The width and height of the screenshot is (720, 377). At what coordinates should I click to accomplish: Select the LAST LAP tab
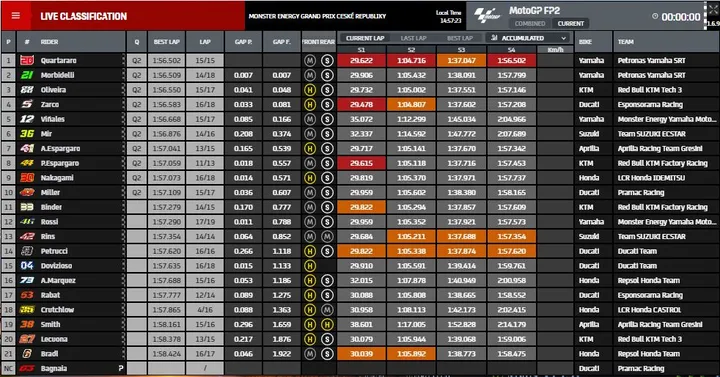coord(413,38)
